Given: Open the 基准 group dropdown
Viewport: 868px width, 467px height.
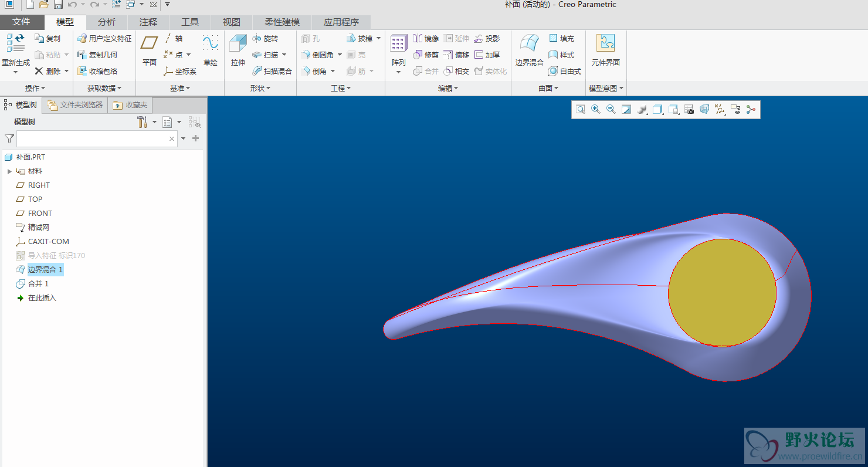Looking at the screenshot, I should pyautogui.click(x=180, y=88).
